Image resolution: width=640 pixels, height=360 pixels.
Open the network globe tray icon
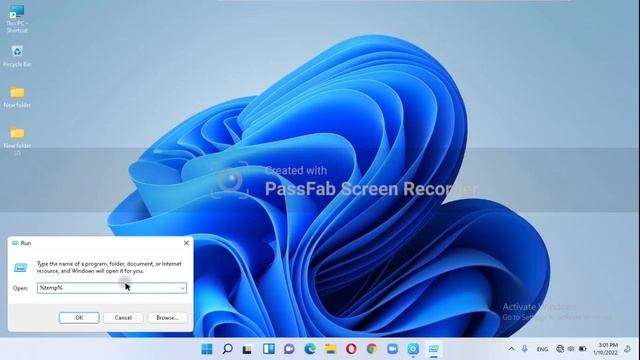coord(560,349)
